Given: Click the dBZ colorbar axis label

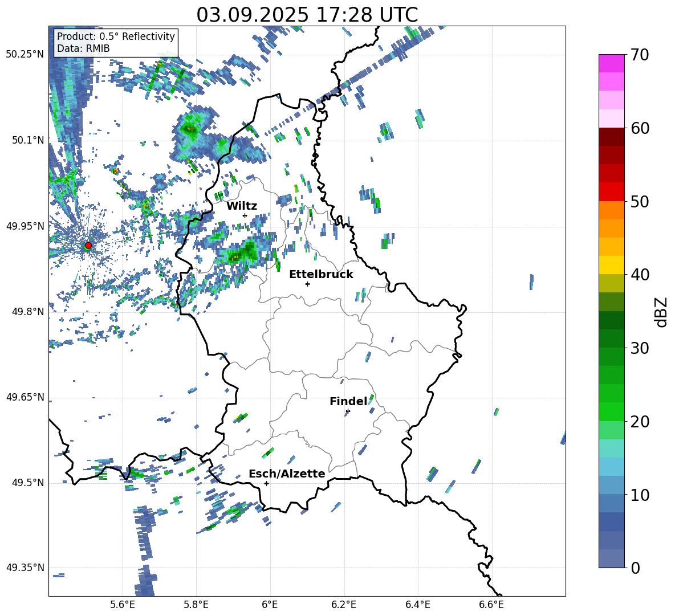Looking at the screenshot, I should (662, 312).
